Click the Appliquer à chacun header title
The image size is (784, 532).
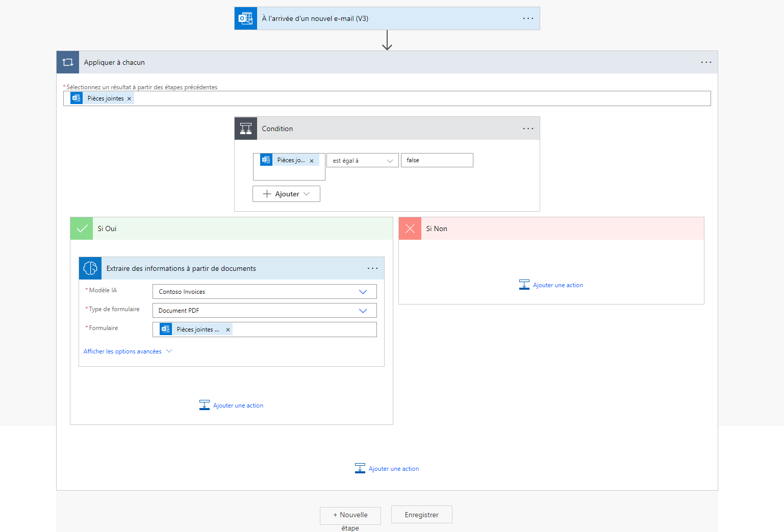[x=114, y=62]
